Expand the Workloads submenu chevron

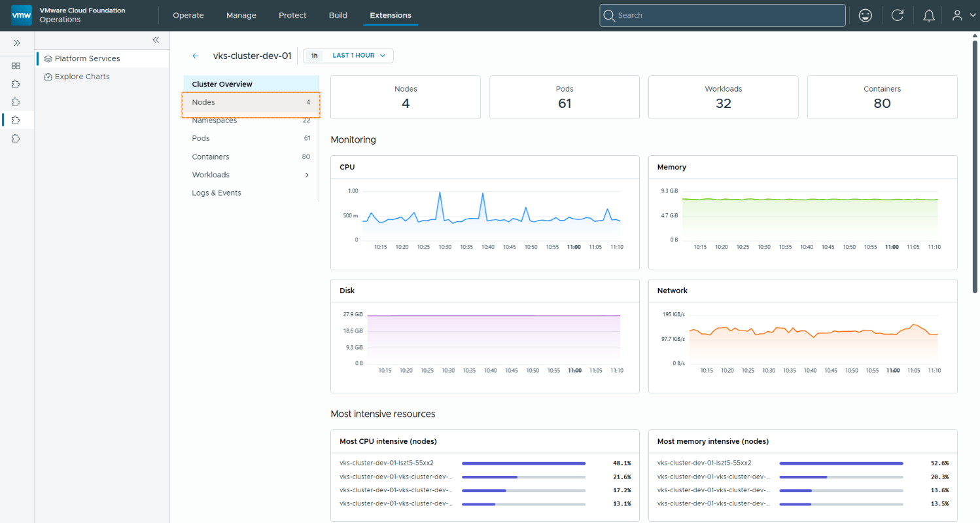click(307, 175)
